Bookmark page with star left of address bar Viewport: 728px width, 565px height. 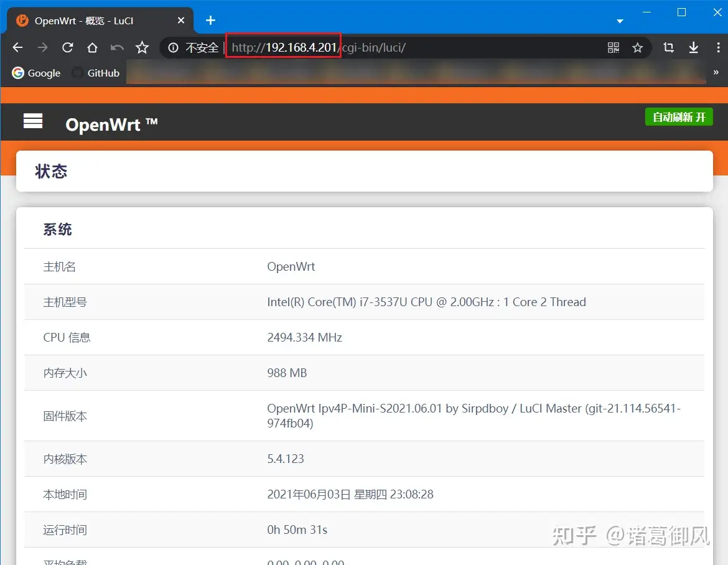[142, 47]
